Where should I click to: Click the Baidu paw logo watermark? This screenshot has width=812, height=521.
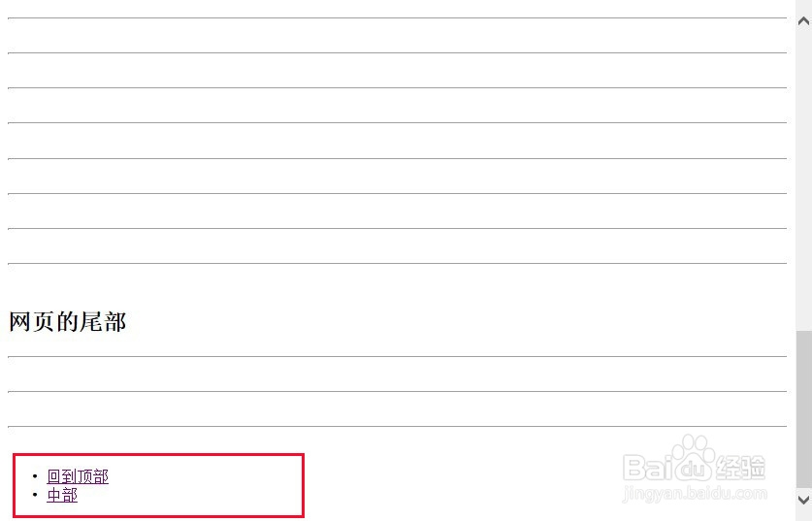tap(692, 457)
